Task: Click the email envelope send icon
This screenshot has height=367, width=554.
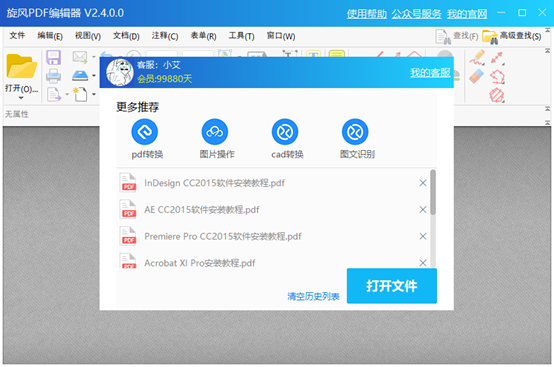Action: pyautogui.click(x=80, y=57)
